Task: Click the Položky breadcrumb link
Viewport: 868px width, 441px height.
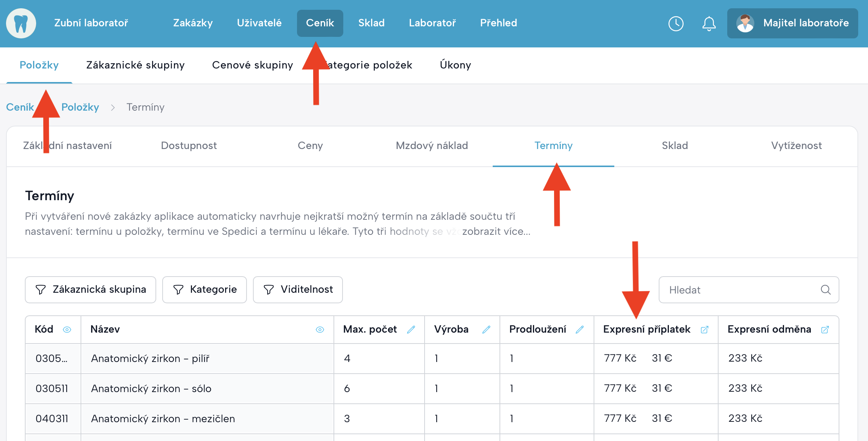Action: pyautogui.click(x=80, y=107)
